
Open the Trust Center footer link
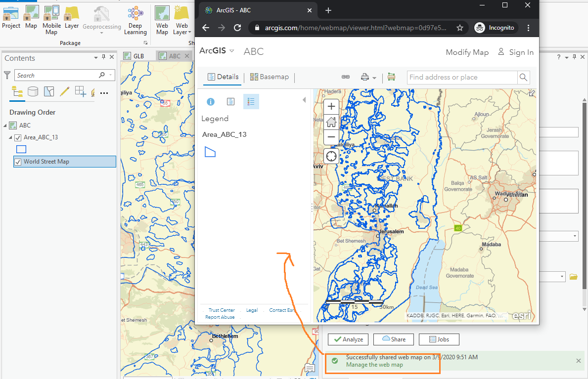coord(222,310)
